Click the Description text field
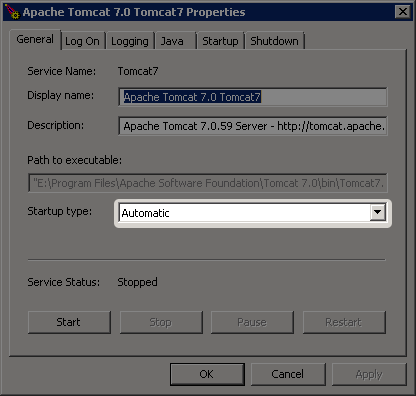 point(253,126)
